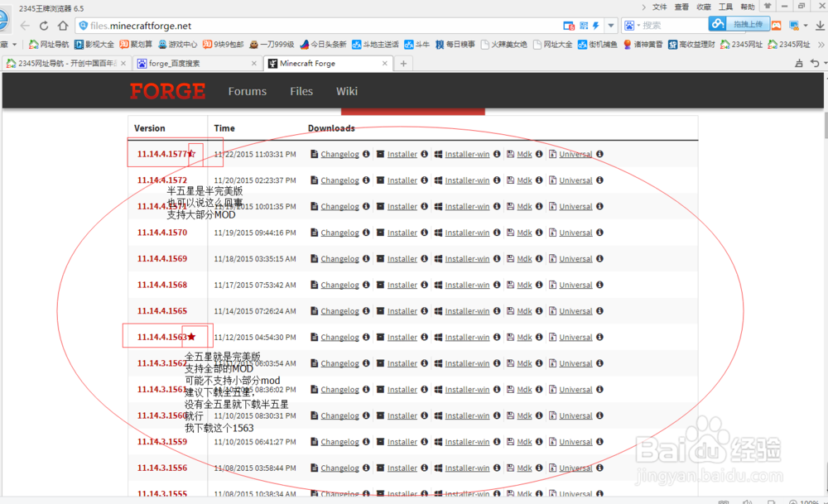This screenshot has height=504, width=828.
Task: Select version text 11.14.4.1568
Action: point(162,285)
